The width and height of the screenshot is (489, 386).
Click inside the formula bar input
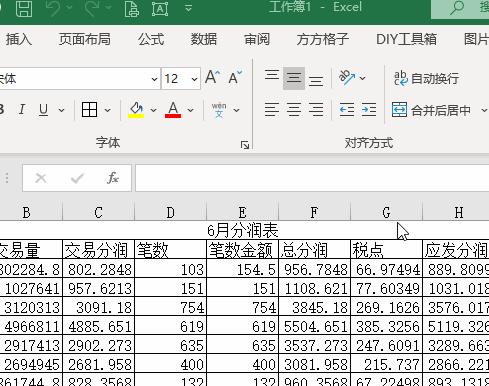(312, 178)
